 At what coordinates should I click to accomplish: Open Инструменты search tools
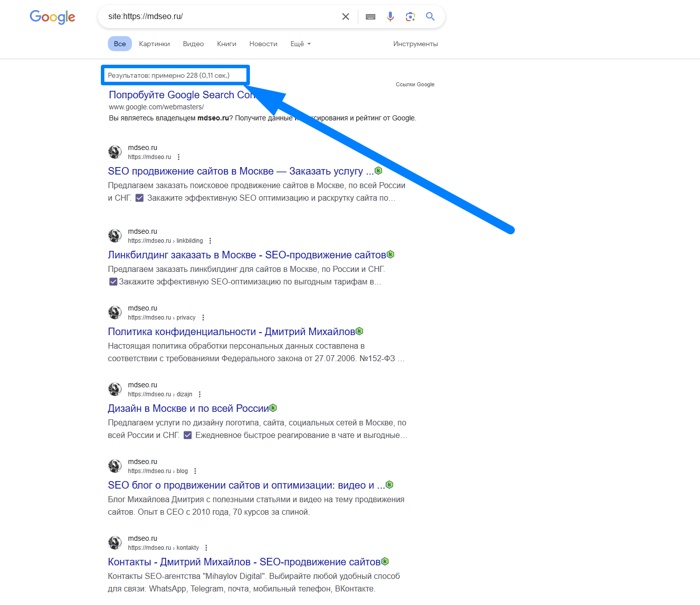pyautogui.click(x=415, y=44)
